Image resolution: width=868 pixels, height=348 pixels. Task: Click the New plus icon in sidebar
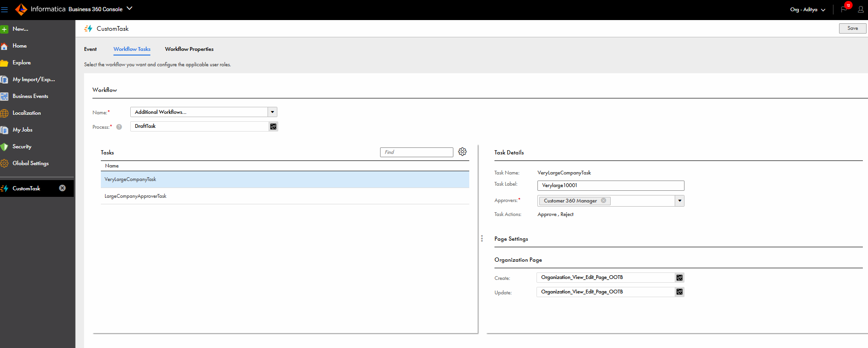tap(4, 29)
